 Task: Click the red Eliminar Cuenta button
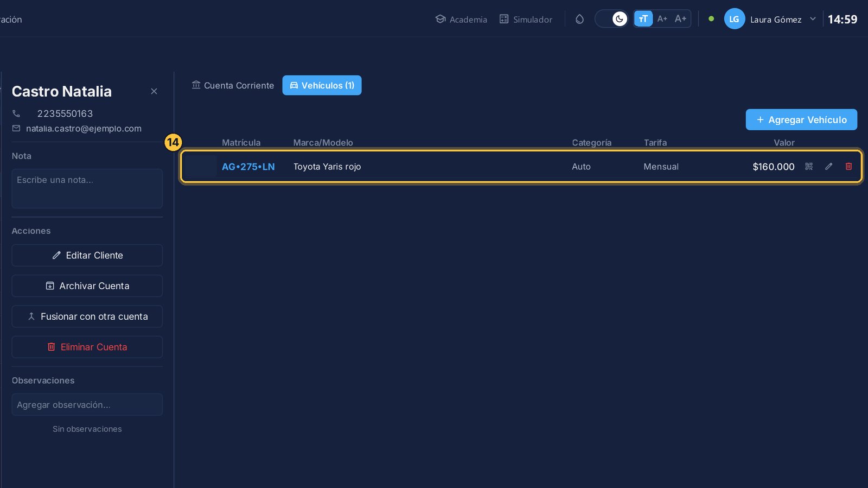[87, 347]
